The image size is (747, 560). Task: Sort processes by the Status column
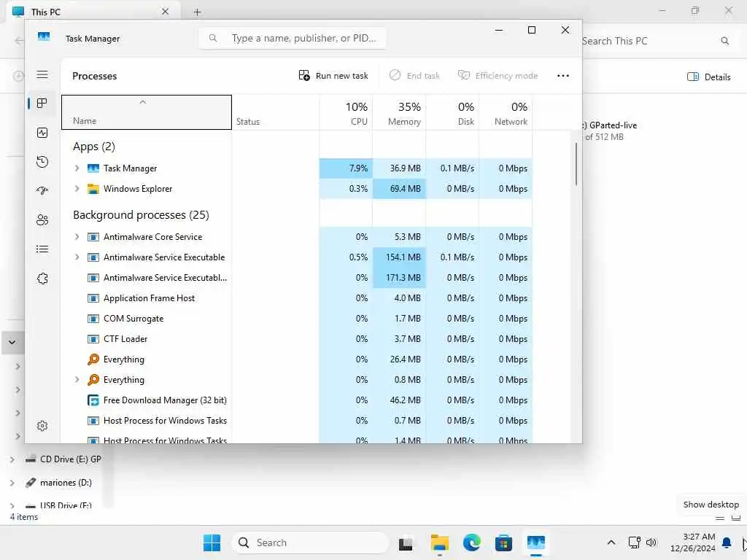pos(275,112)
